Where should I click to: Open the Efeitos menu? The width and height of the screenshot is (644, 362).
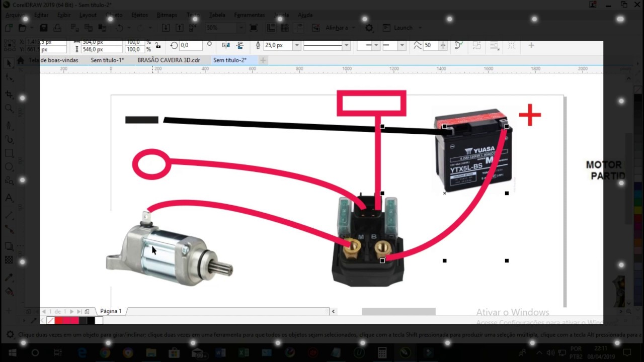(x=139, y=15)
